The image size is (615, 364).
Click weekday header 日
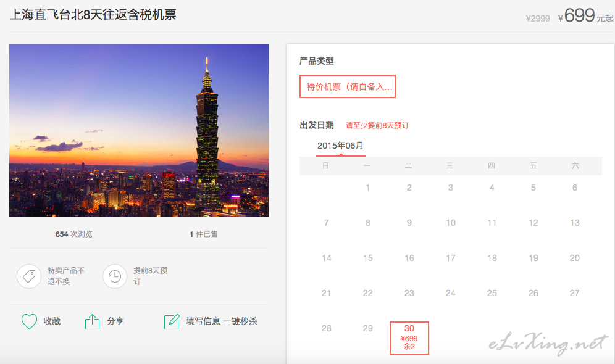point(325,166)
